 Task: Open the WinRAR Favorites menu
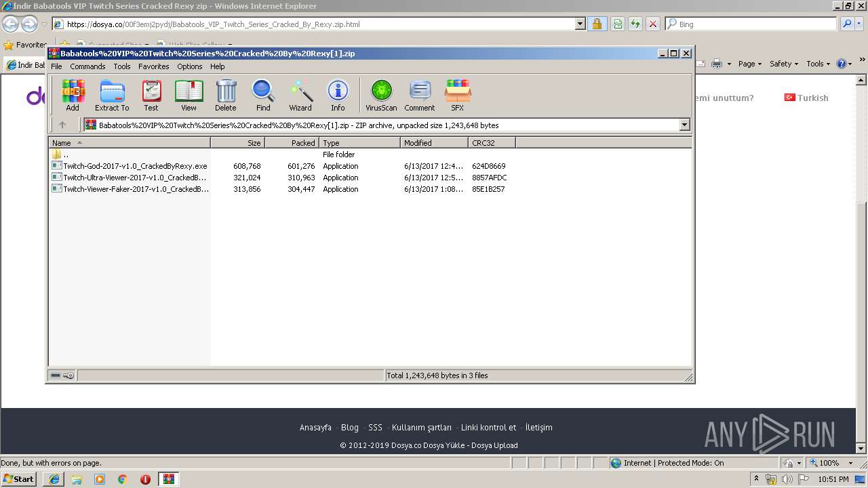pos(154,66)
